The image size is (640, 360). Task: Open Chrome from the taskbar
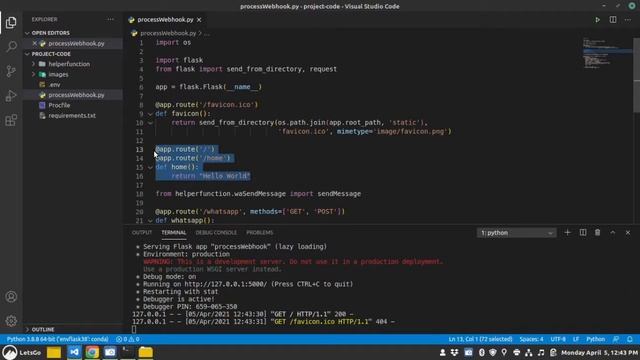(92, 352)
